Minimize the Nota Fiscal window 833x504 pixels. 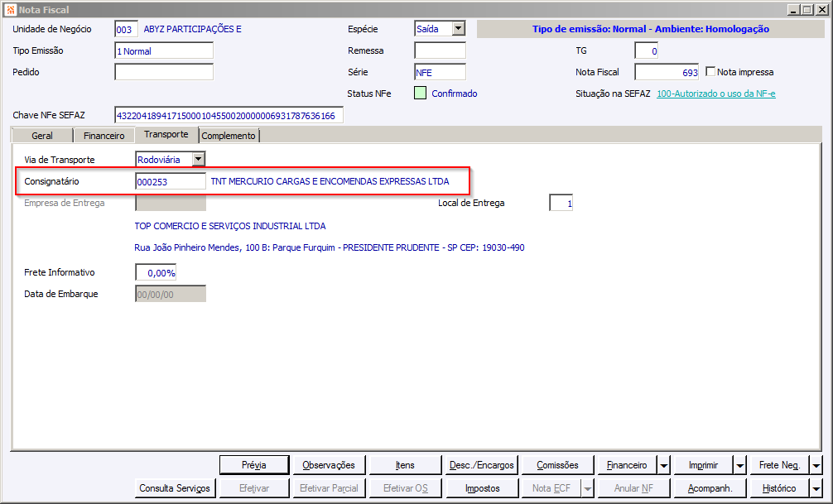coord(794,10)
